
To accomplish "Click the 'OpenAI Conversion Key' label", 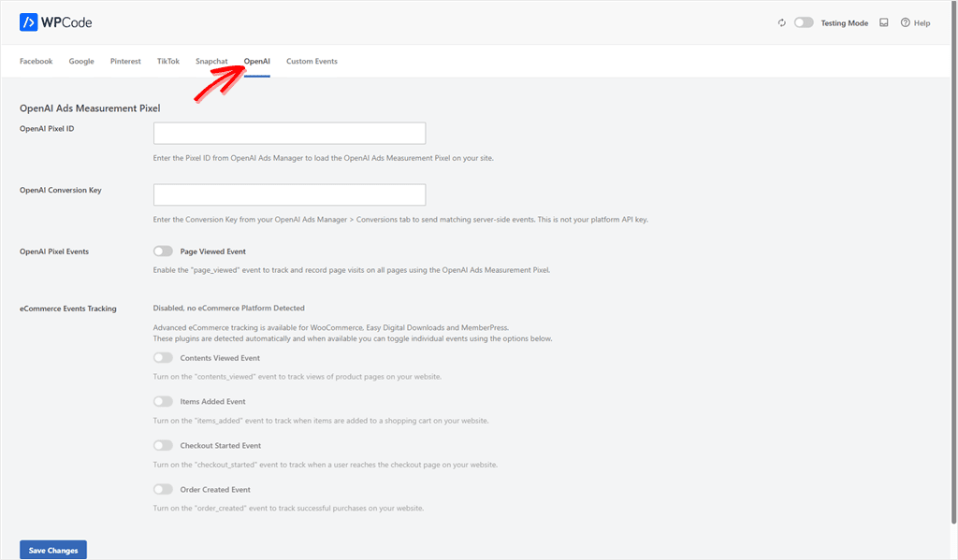I will point(61,190).
